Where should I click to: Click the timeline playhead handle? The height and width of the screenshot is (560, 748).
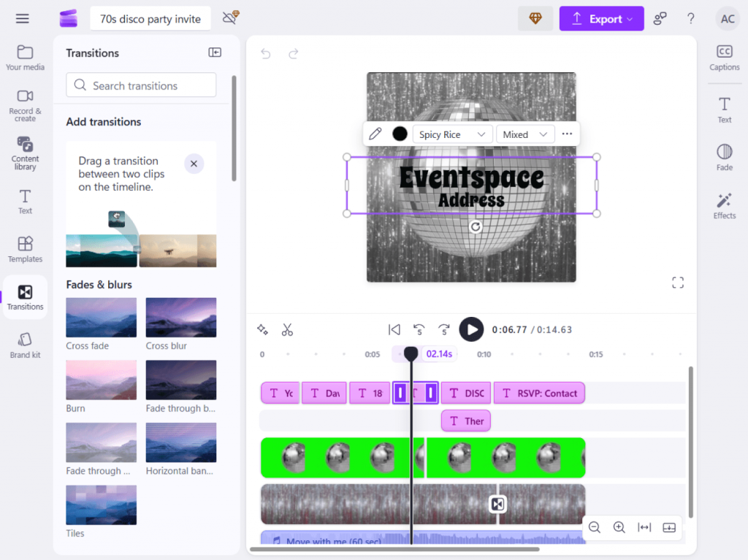point(411,353)
